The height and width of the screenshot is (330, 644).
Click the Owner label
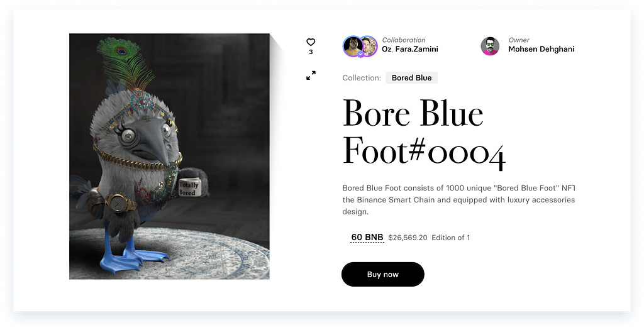click(x=519, y=40)
